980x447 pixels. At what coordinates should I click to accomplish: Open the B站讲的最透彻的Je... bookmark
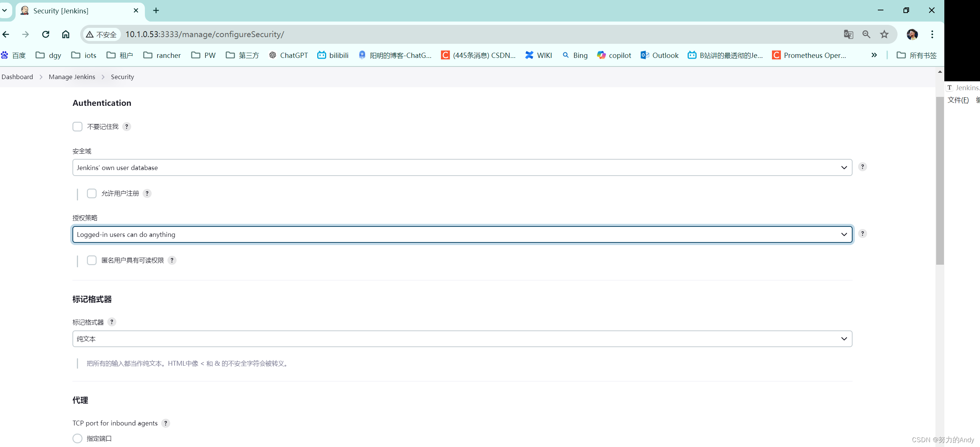[726, 55]
